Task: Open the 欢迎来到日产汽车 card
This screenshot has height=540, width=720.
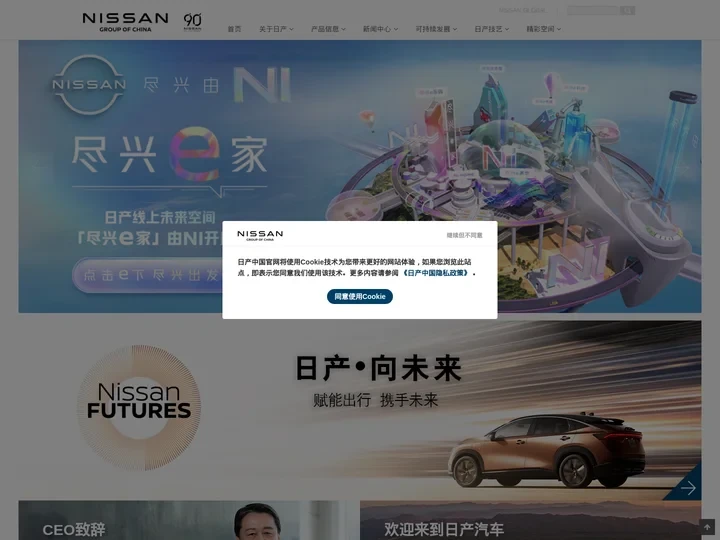Action: pos(531,520)
